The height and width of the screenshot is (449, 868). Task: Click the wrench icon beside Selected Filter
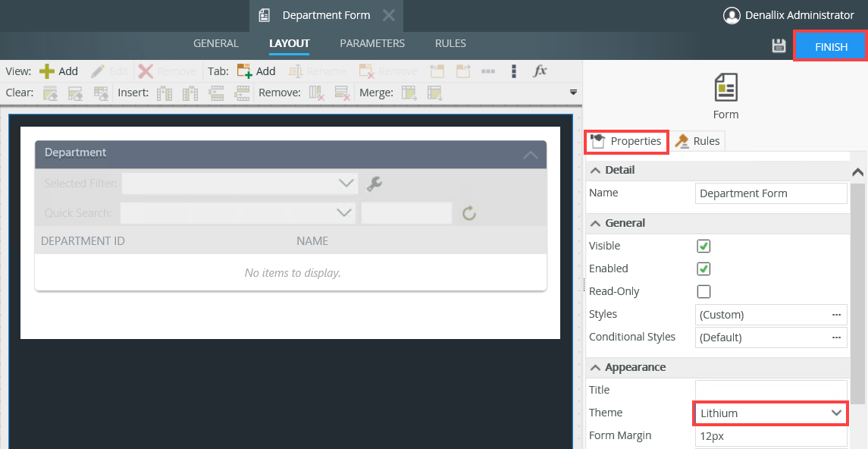click(x=374, y=184)
